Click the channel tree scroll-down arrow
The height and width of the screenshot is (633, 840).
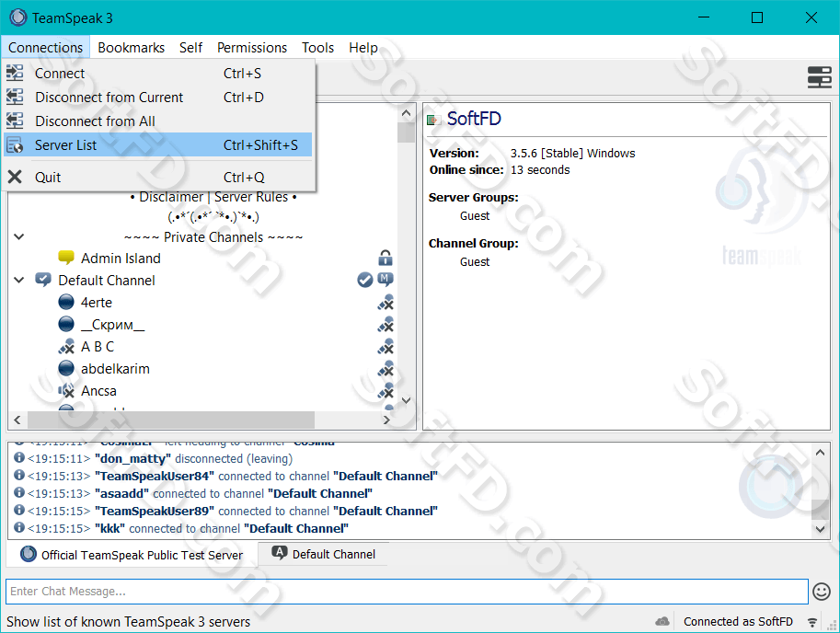(406, 400)
